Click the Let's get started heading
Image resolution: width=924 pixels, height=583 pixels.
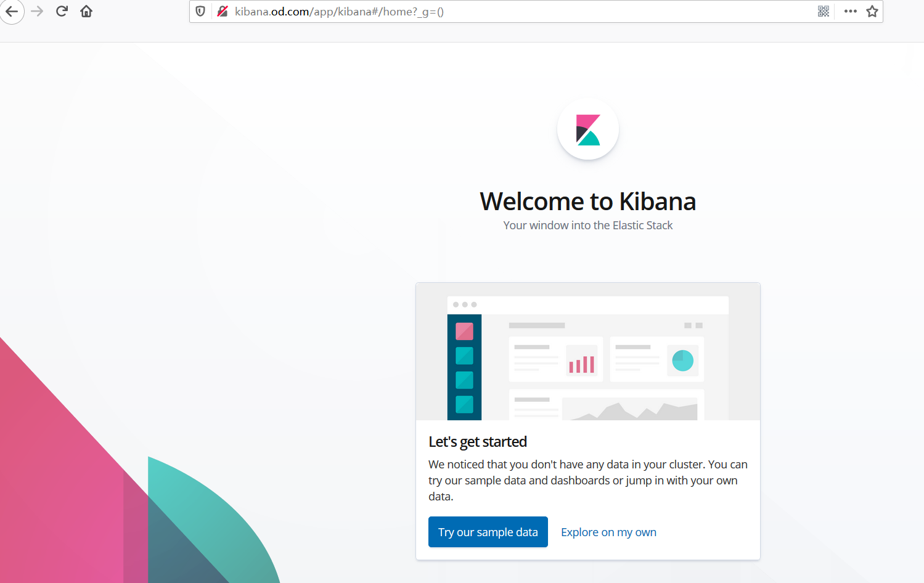(478, 442)
